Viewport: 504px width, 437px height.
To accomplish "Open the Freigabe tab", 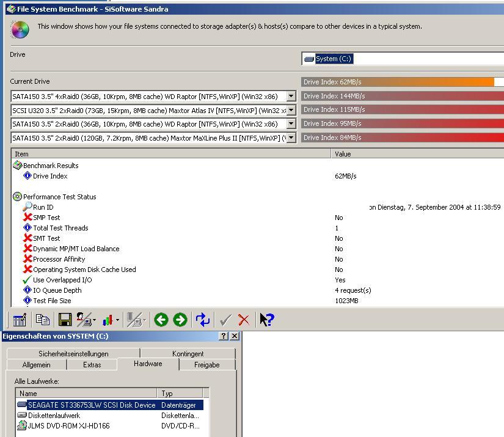I will [x=207, y=365].
